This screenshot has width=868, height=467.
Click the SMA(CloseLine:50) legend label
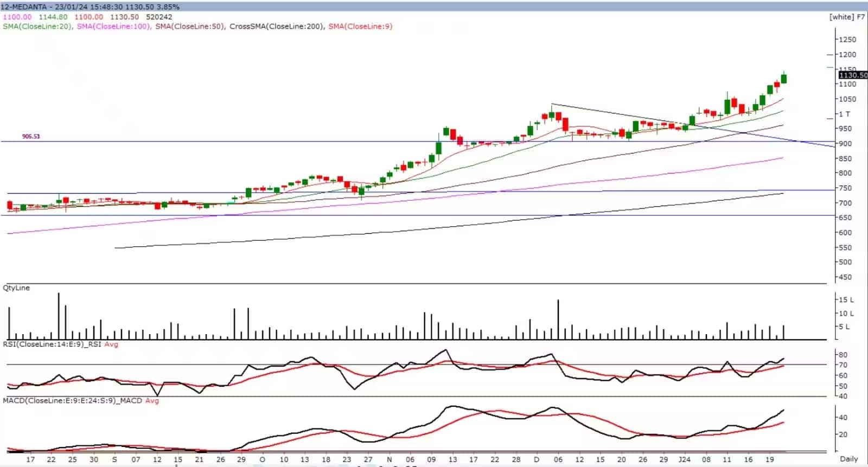tap(190, 26)
